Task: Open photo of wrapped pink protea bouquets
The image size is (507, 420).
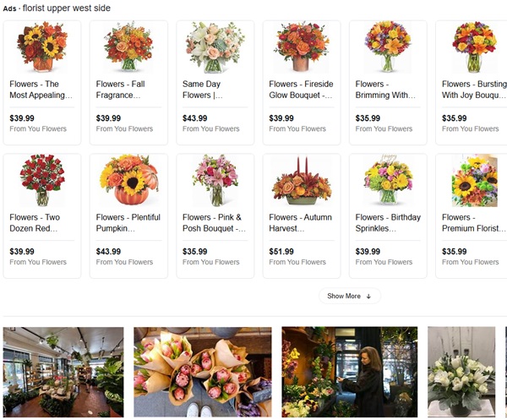Action: [203, 372]
